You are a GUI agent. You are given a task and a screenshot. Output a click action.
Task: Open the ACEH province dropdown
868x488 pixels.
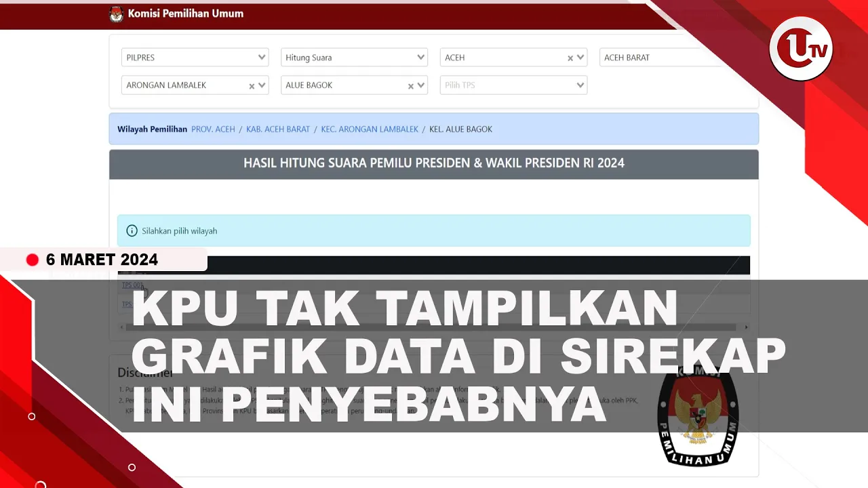(513, 58)
